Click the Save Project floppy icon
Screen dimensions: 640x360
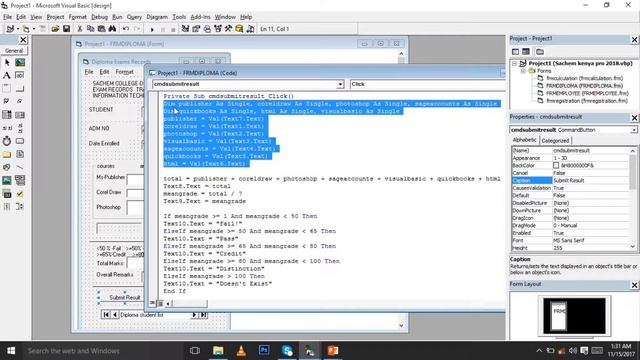(x=66, y=29)
